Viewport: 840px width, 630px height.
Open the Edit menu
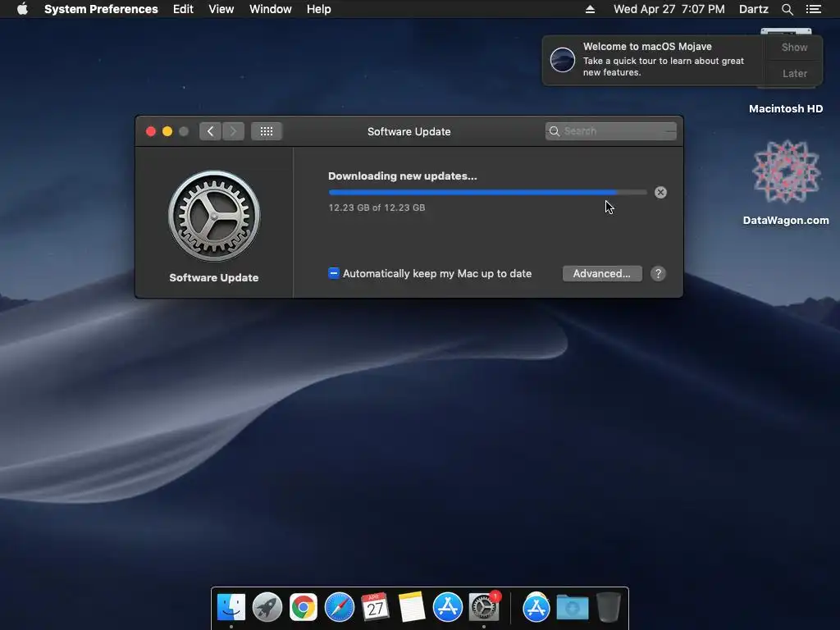click(183, 9)
